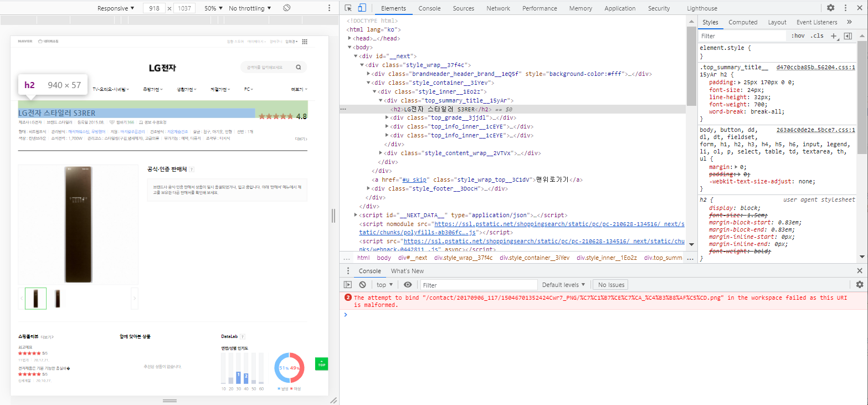
Task: Select html in the breadcrumb bar
Action: (x=363, y=258)
